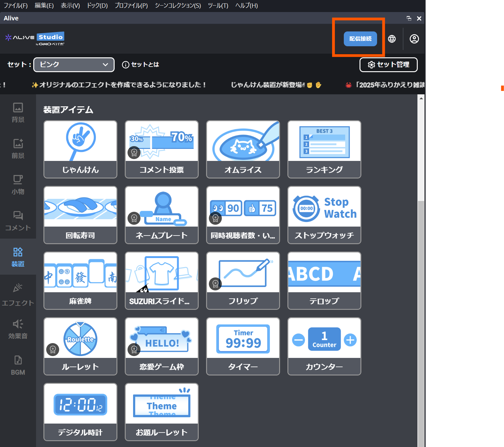The height and width of the screenshot is (447, 504).
Task: Open the ファイル(F) menu
Action: (16, 6)
